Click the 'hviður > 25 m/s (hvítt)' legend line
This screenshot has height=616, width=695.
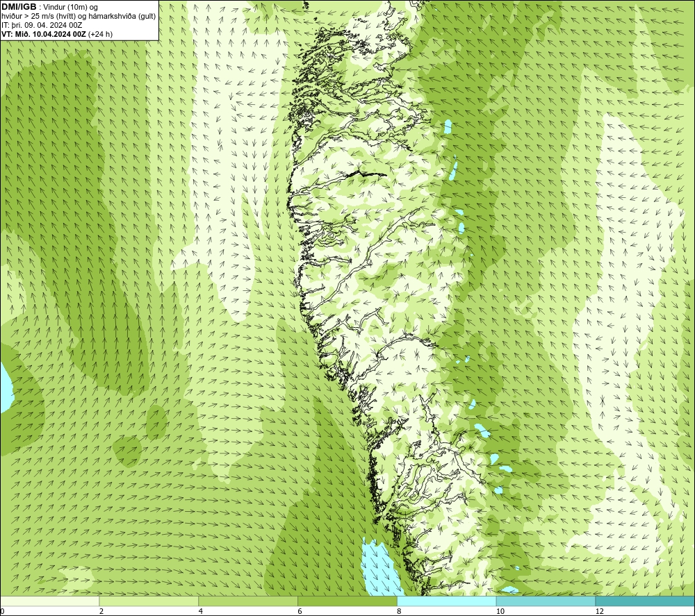click(79, 17)
